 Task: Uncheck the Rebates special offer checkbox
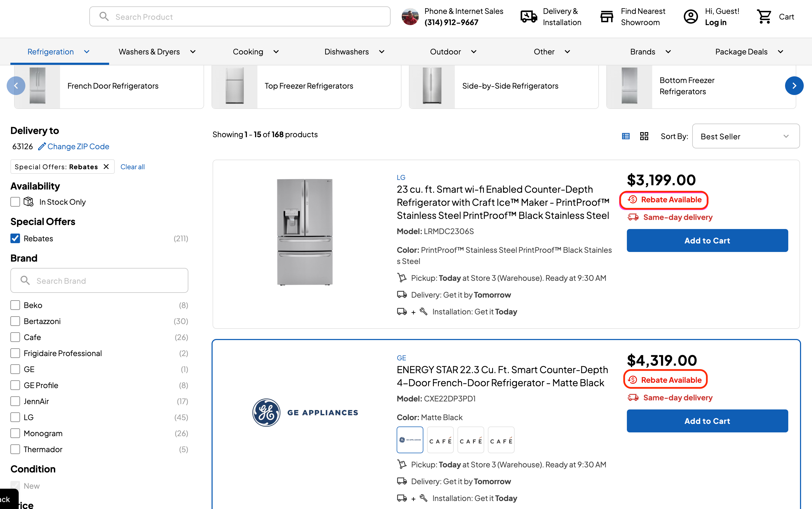(15, 238)
